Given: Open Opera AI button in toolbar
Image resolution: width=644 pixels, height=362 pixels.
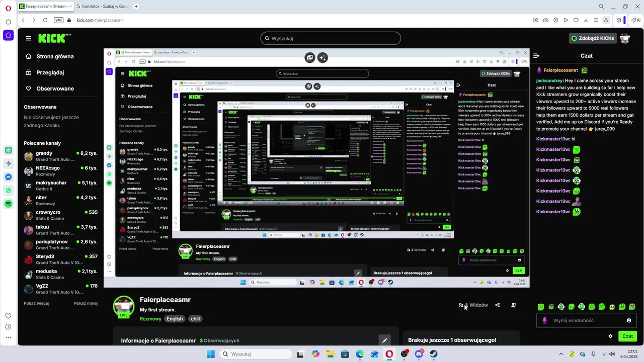Looking at the screenshot, I should tap(635, 20).
